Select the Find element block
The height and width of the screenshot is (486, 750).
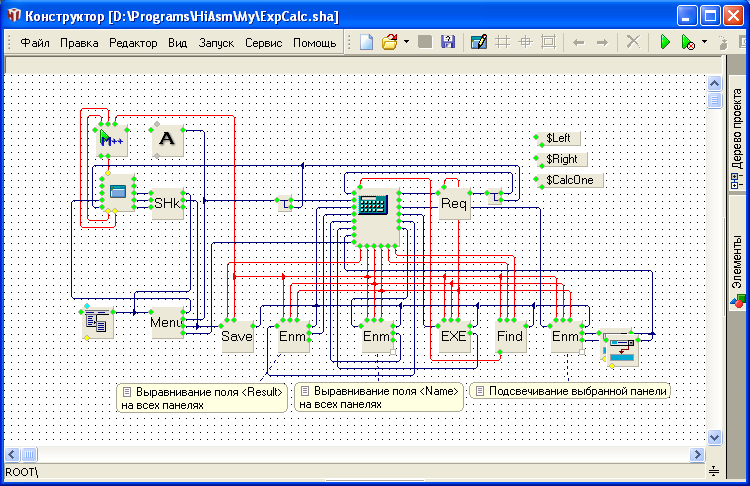(x=510, y=337)
